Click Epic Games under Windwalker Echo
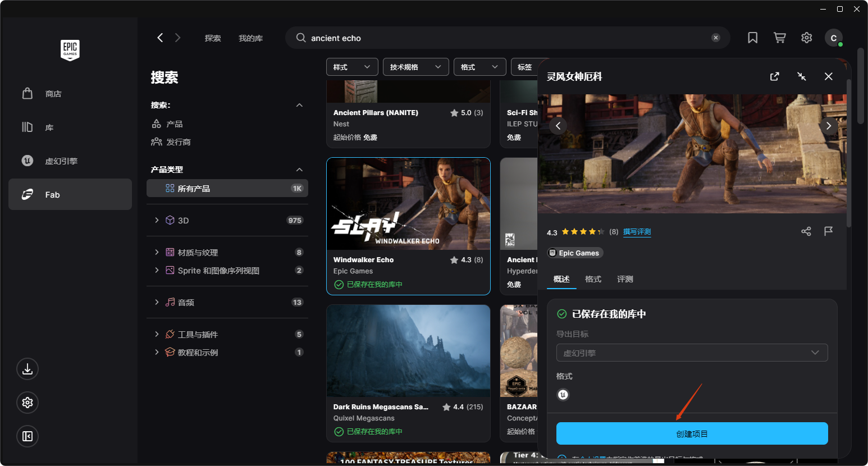The height and width of the screenshot is (466, 868). [x=353, y=271]
